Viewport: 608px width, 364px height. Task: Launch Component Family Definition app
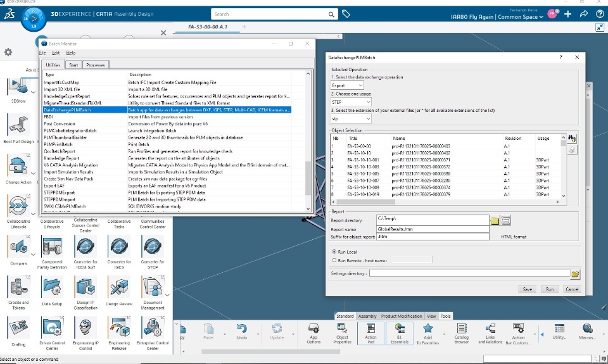pyautogui.click(x=52, y=246)
